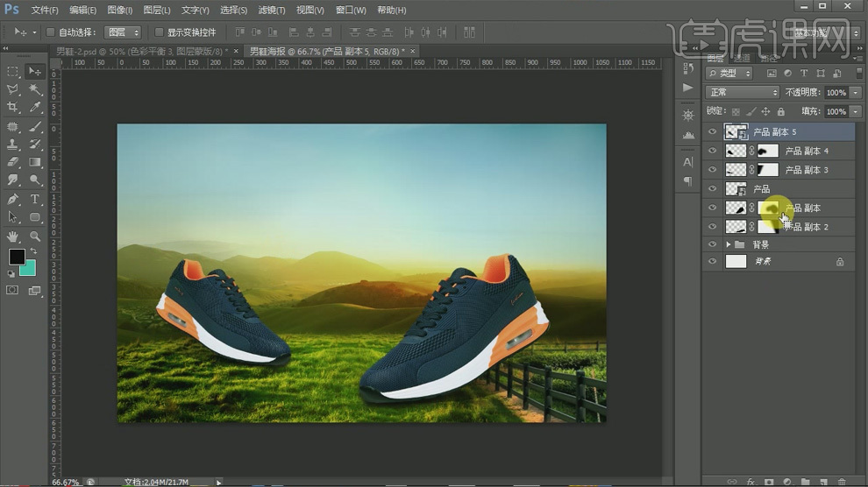Image resolution: width=868 pixels, height=487 pixels.
Task: Open the 图层 auto-select dropdown
Action: coord(122,32)
